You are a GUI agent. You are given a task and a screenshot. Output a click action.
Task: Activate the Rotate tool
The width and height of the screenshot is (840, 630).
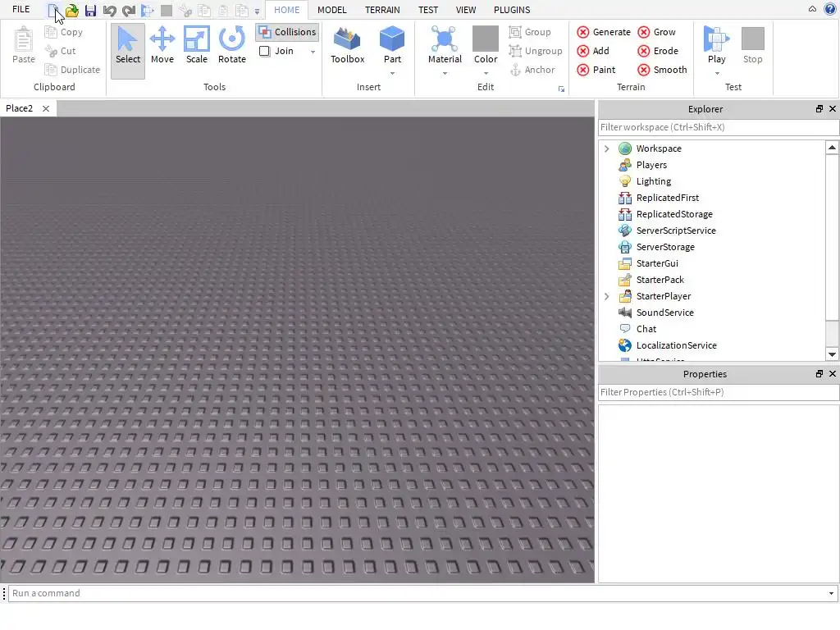click(x=232, y=46)
